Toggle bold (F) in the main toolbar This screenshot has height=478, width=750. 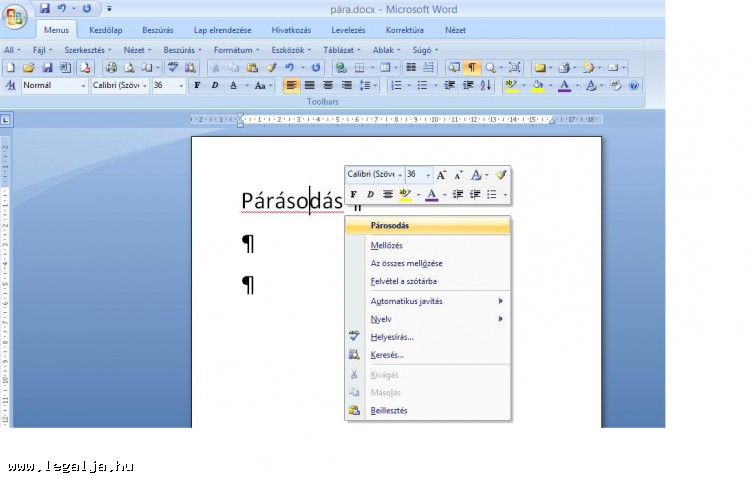tap(197, 86)
